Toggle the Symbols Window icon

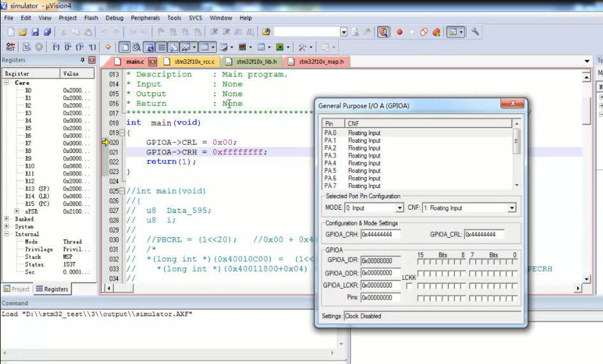(x=149, y=47)
